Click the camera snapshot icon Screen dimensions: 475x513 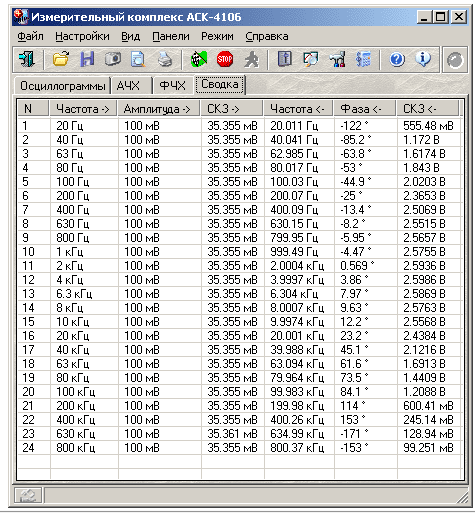(x=113, y=60)
